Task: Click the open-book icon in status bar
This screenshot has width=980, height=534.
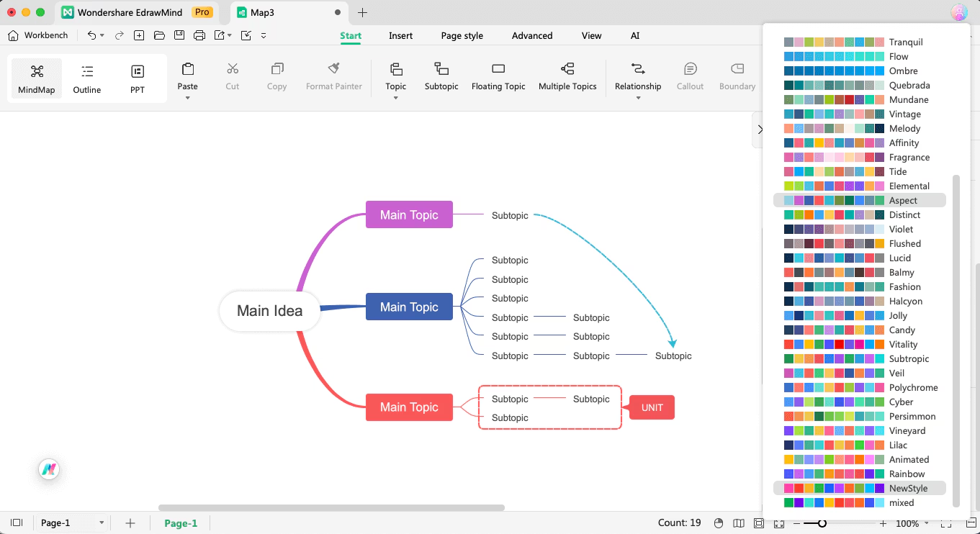Action: [x=738, y=523]
